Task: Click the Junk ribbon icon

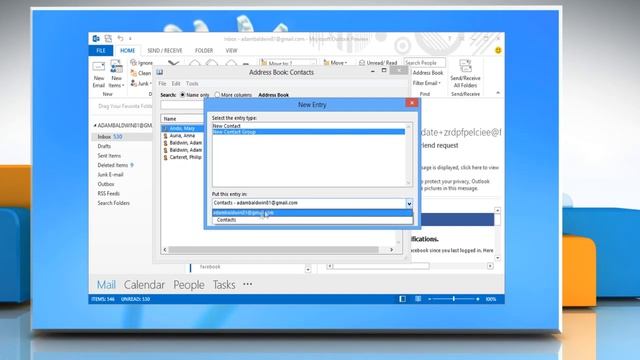Action: tap(133, 83)
